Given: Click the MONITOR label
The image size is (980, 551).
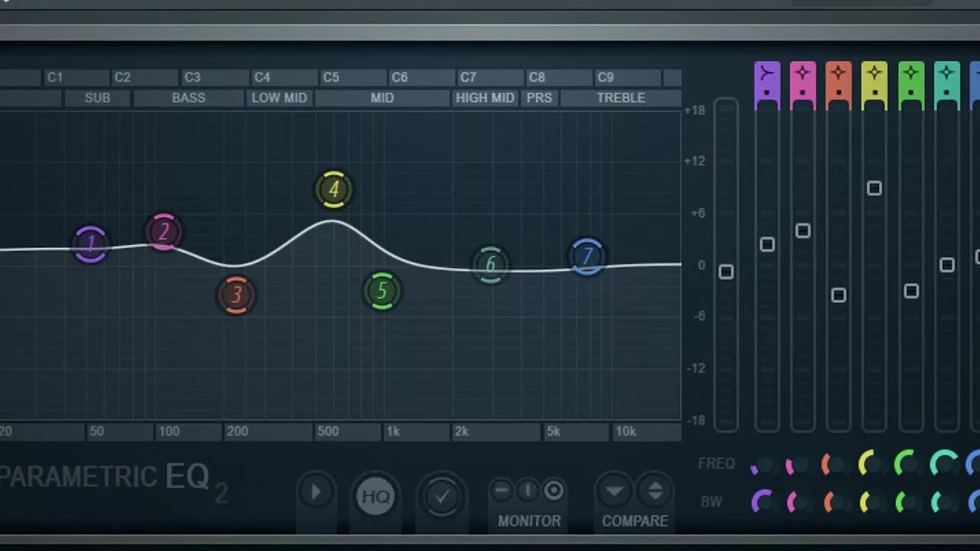Looking at the screenshot, I should [x=529, y=521].
